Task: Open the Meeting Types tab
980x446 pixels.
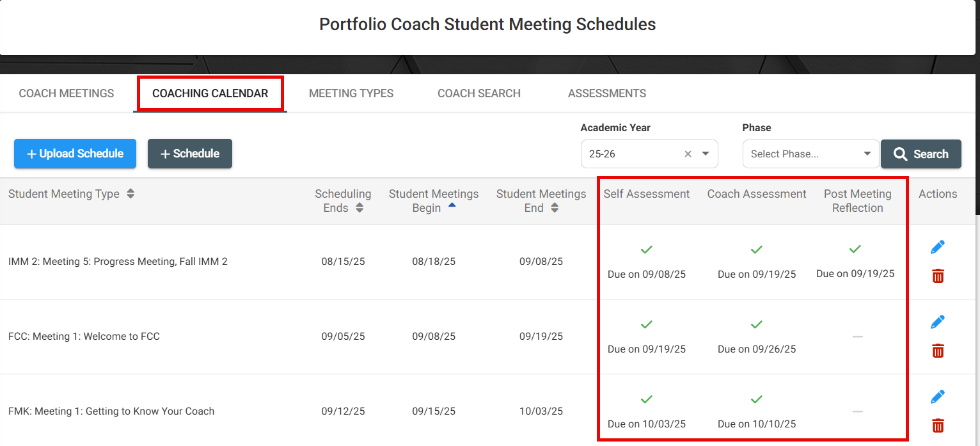Action: click(x=351, y=93)
